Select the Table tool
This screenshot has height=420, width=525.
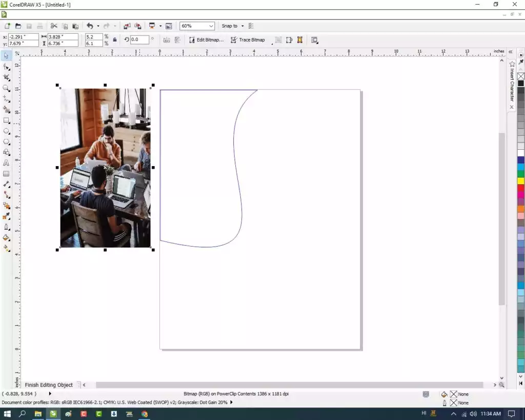6,173
